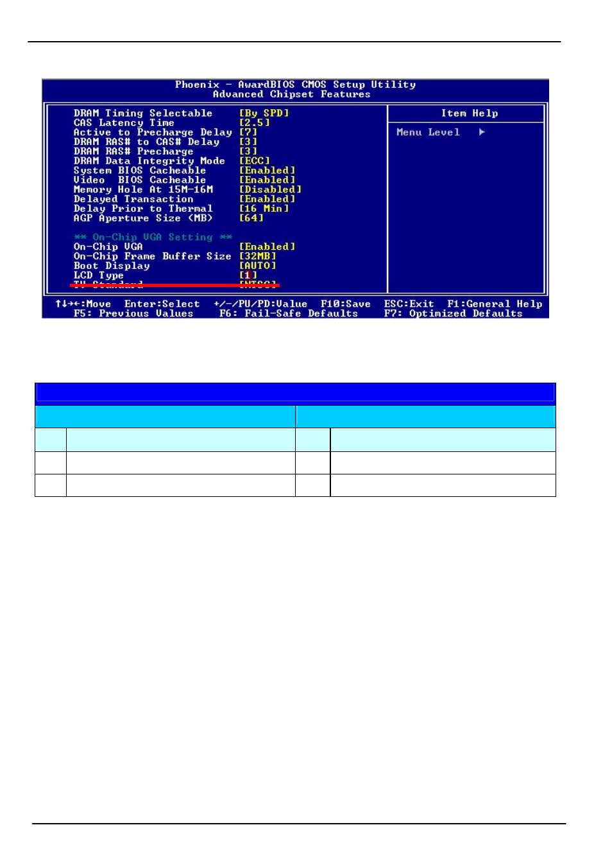Screen dimensions: 612x868
Task: Toggle Video BIOS Cacheable Enabled value
Action: (267, 180)
